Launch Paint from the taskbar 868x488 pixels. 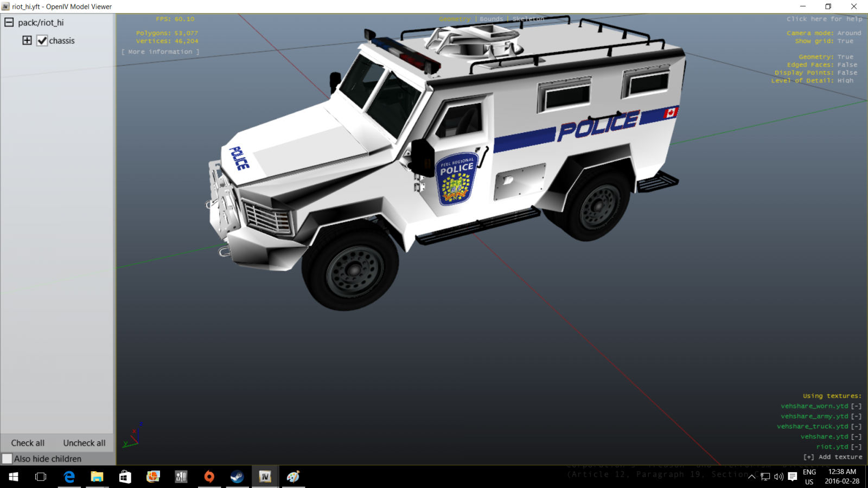point(293,477)
